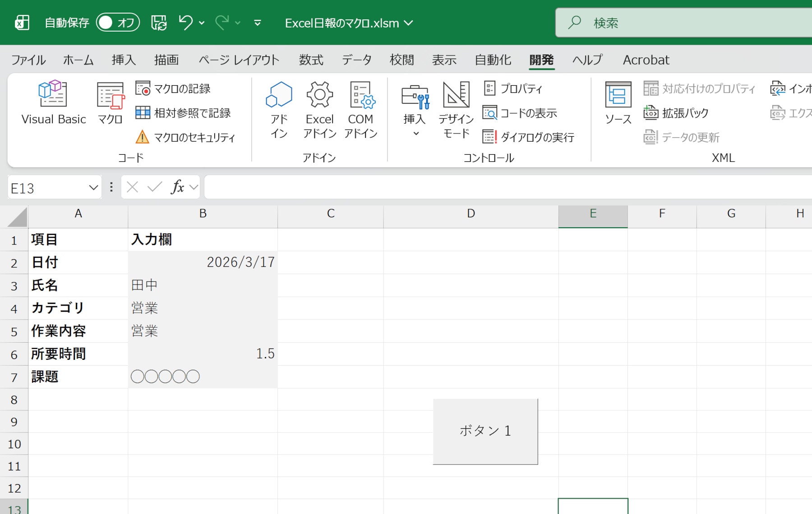Select cell B2 containing 2026/3/17
This screenshot has height=514, width=812.
[x=203, y=262]
